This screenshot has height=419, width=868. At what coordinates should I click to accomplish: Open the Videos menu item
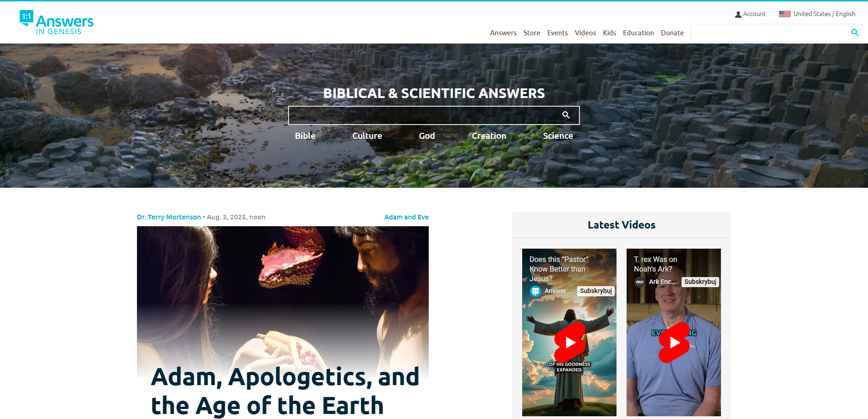585,33
